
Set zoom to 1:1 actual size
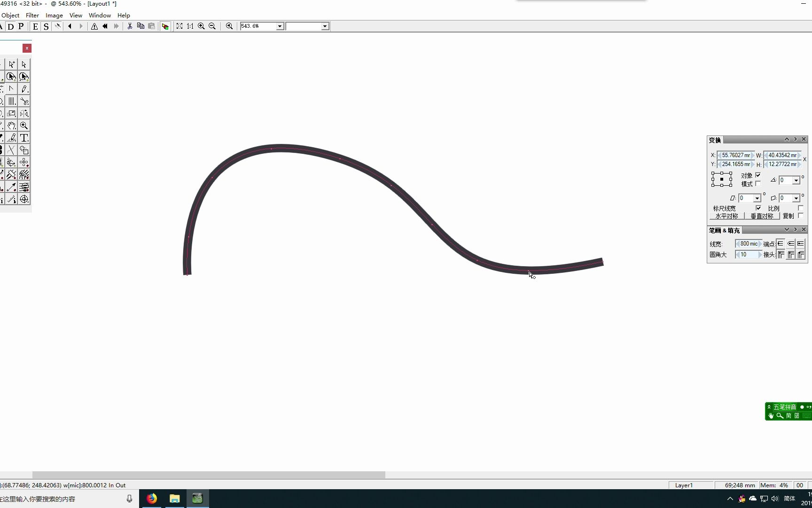click(190, 26)
